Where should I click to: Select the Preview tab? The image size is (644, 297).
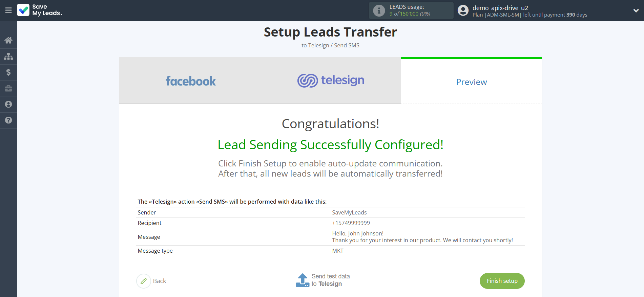pyautogui.click(x=471, y=82)
